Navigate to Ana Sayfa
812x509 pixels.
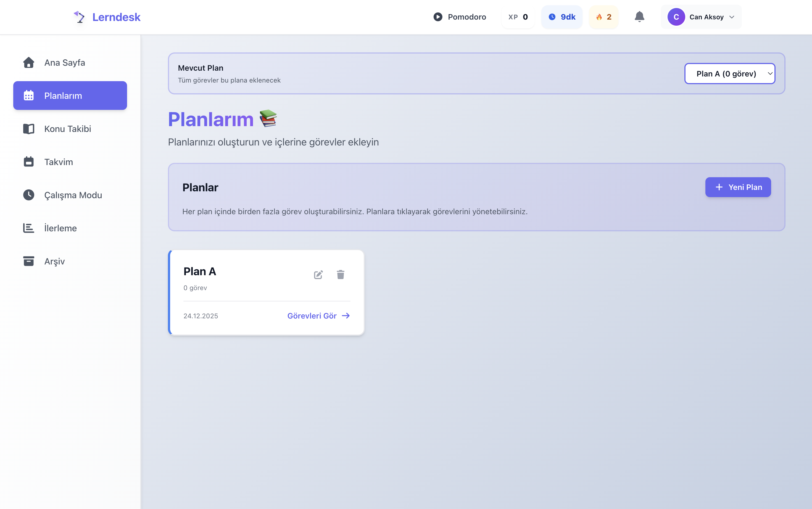click(65, 62)
